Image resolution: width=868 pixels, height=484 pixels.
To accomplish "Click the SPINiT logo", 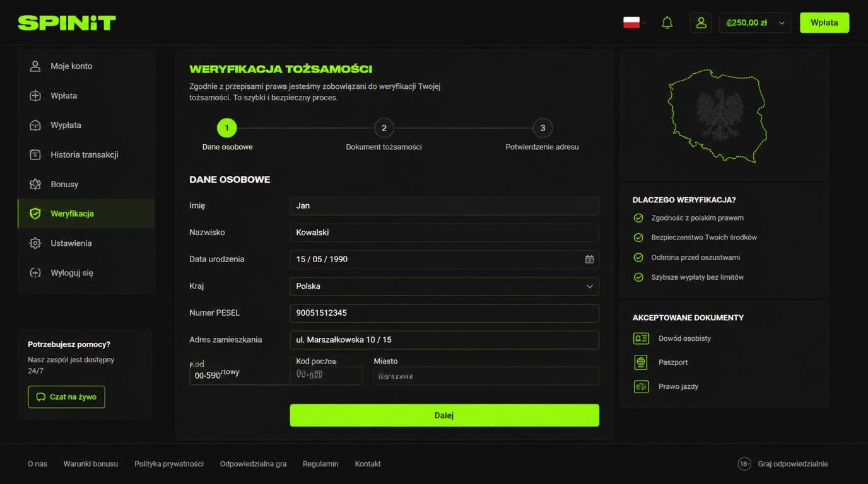I will pyautogui.click(x=67, y=23).
